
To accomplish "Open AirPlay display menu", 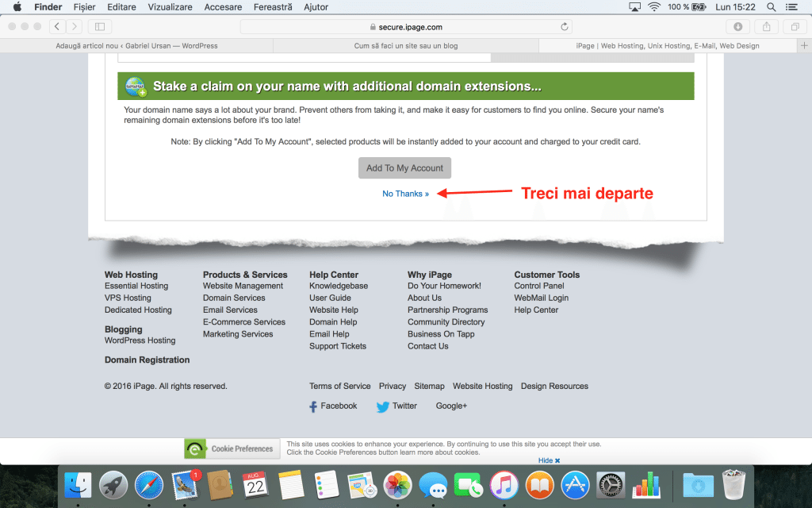I will point(634,6).
